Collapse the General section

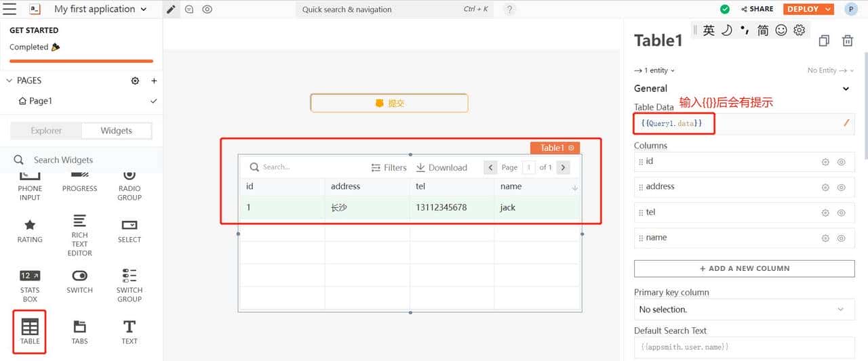846,89
